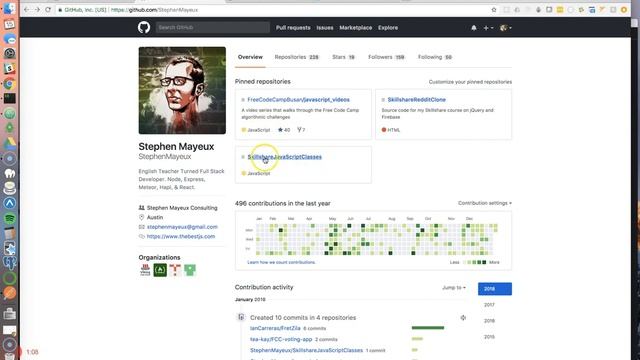640x360 pixels.
Task: Select the Overview tab
Action: point(250,57)
